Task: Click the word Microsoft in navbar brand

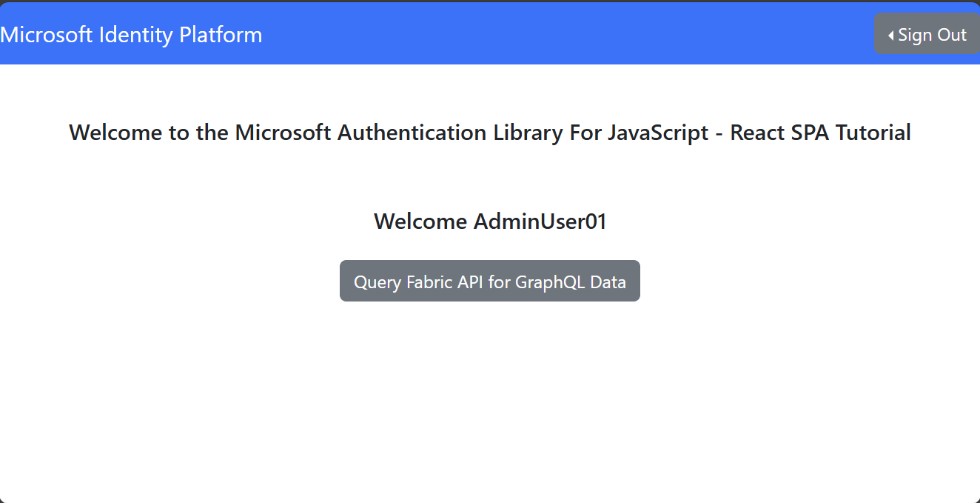Action: [47, 35]
